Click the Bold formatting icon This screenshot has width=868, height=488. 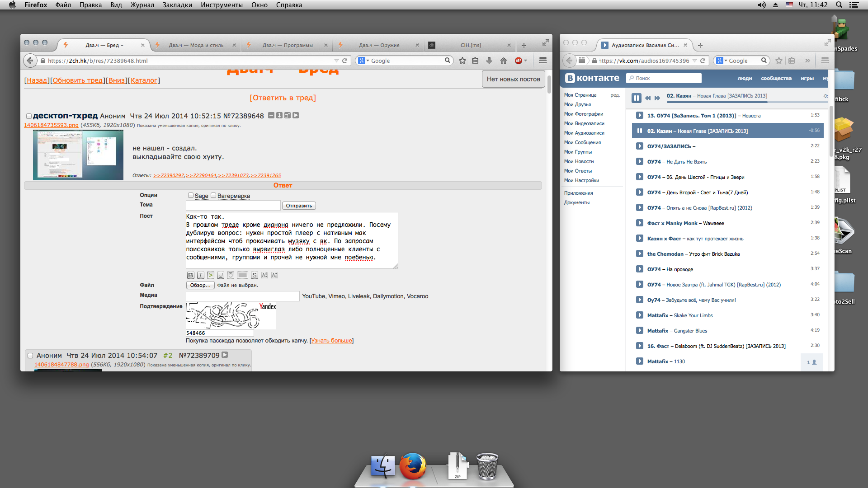click(190, 275)
